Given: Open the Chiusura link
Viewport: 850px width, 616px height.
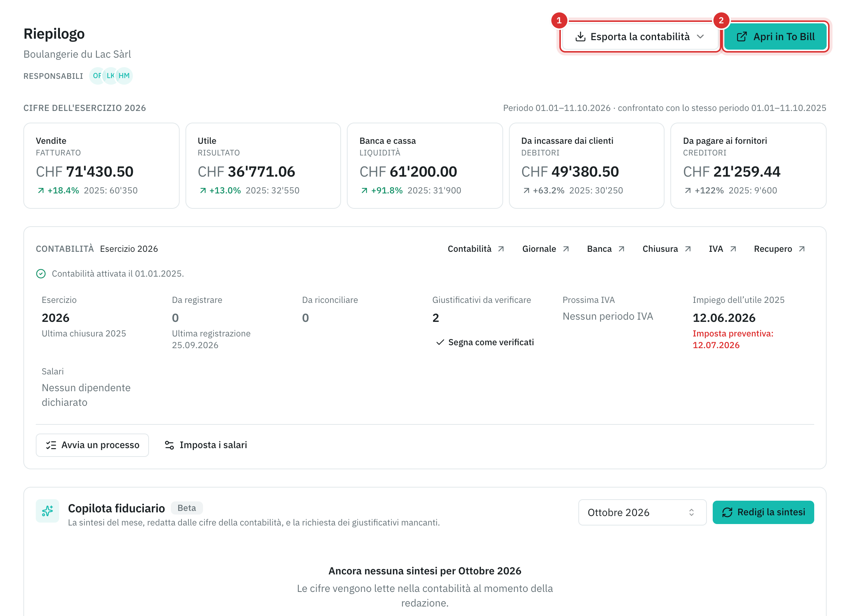Looking at the screenshot, I should click(x=666, y=249).
